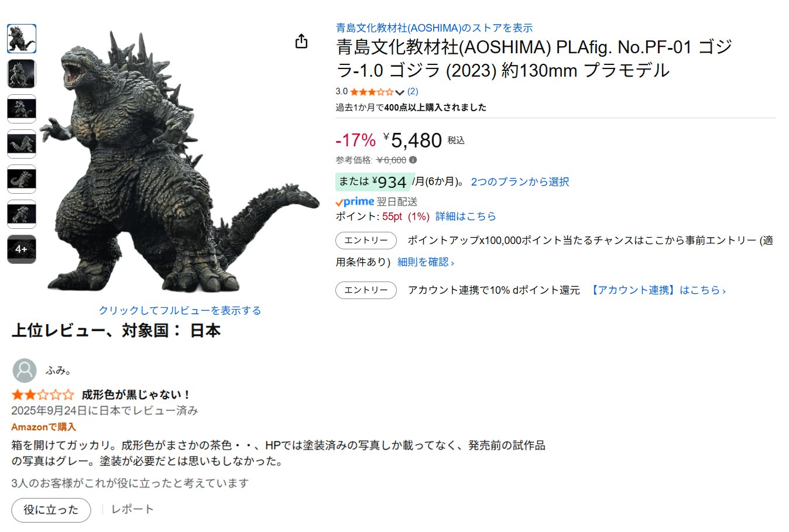The height and width of the screenshot is (532, 789).
Task: Mark the review as 役に立った
Action: [52, 510]
